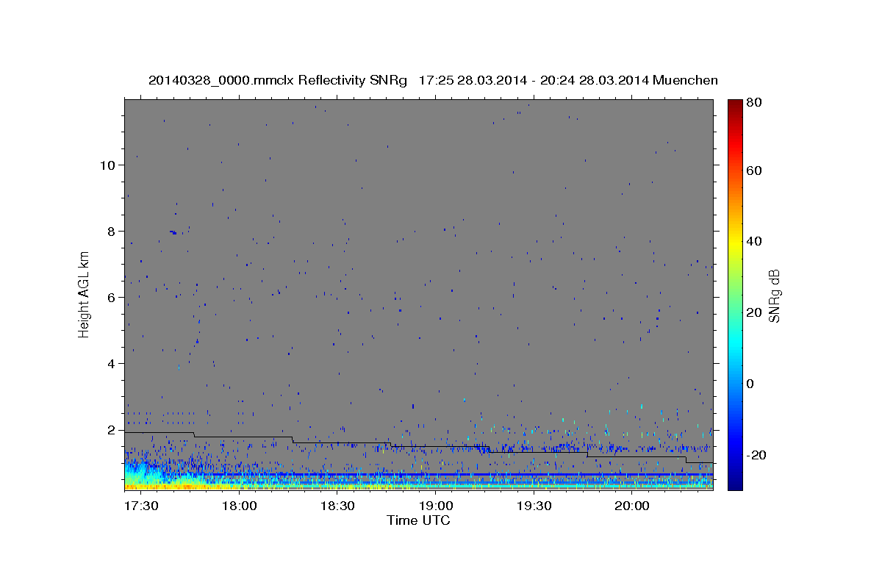Click the colorbar value 0
The height and width of the screenshot is (588, 882).
pos(751,384)
